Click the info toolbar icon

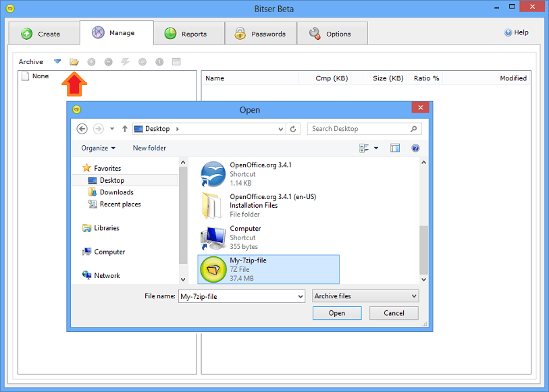coord(159,62)
